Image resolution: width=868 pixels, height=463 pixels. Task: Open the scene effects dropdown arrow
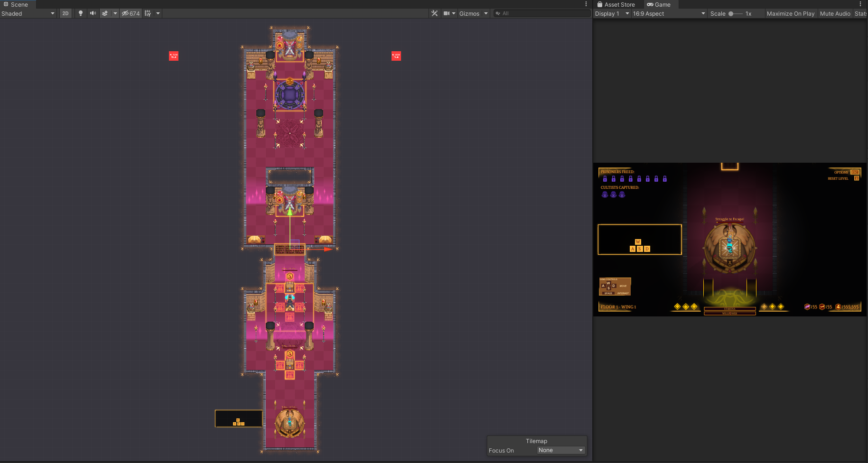coord(115,13)
